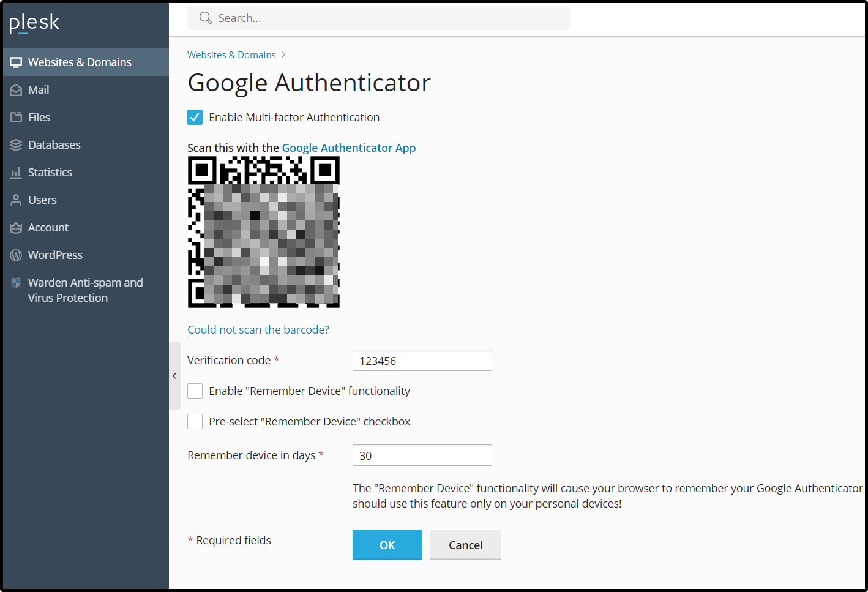Go to Files section
The height and width of the screenshot is (592, 868).
pyautogui.click(x=86, y=117)
